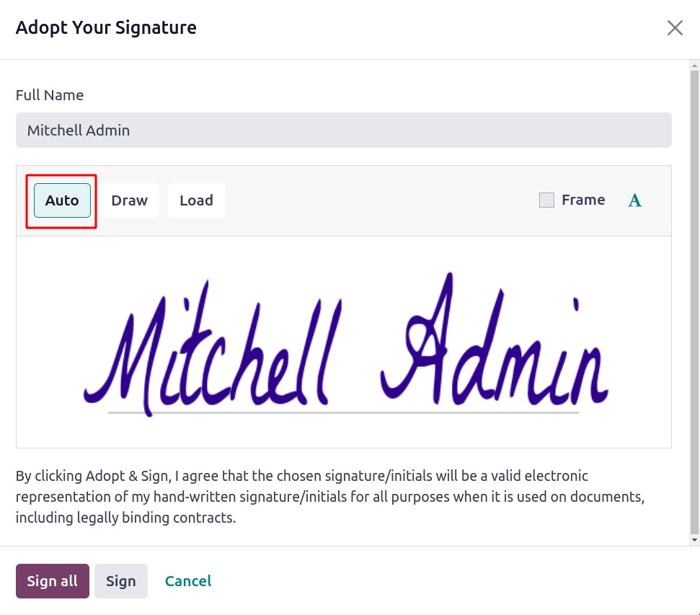Click the Adopt Your Signature title
Image resolution: width=700 pixels, height=615 pixels.
[x=106, y=27]
